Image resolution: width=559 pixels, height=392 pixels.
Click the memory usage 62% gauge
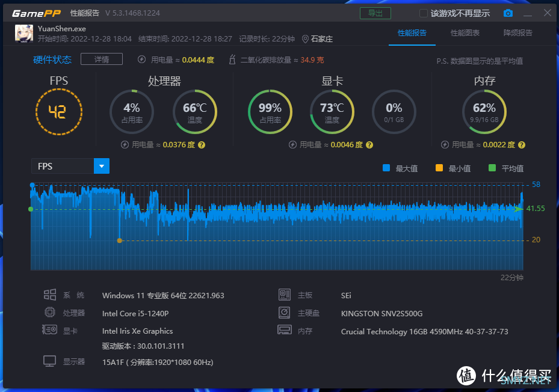tap(484, 112)
